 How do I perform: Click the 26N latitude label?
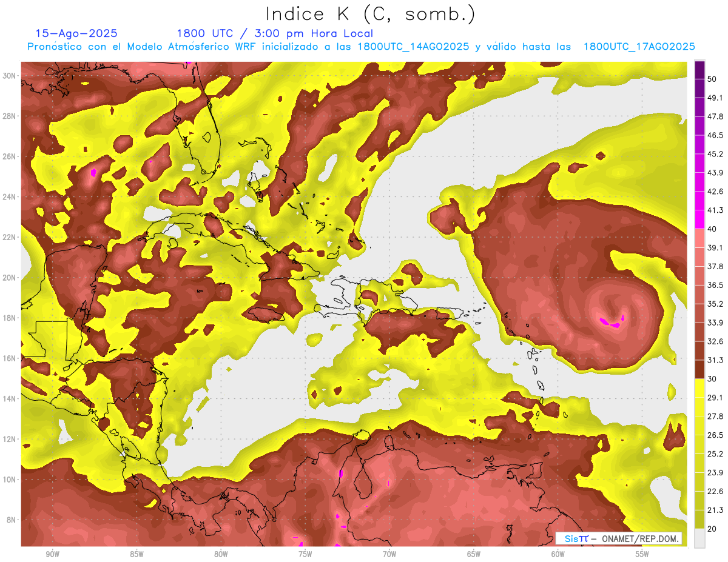pos(10,156)
